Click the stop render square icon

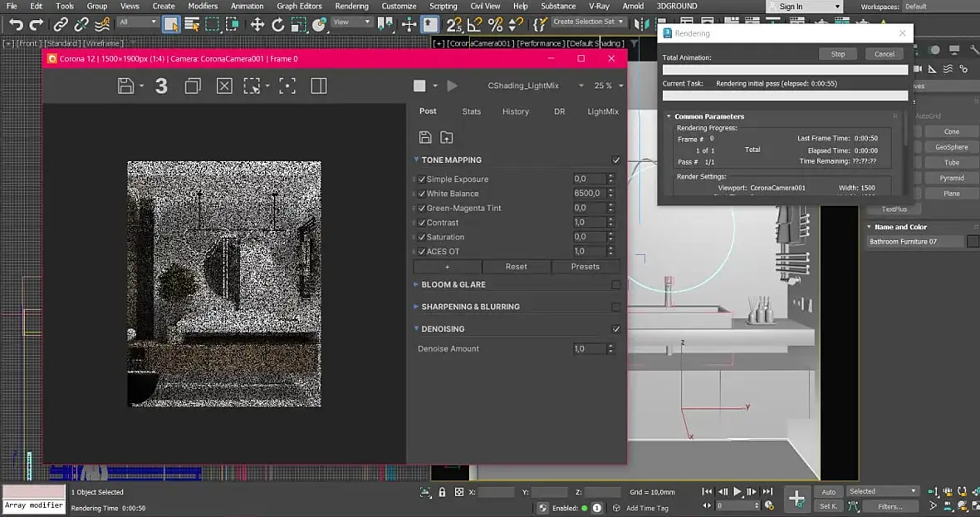(x=419, y=86)
